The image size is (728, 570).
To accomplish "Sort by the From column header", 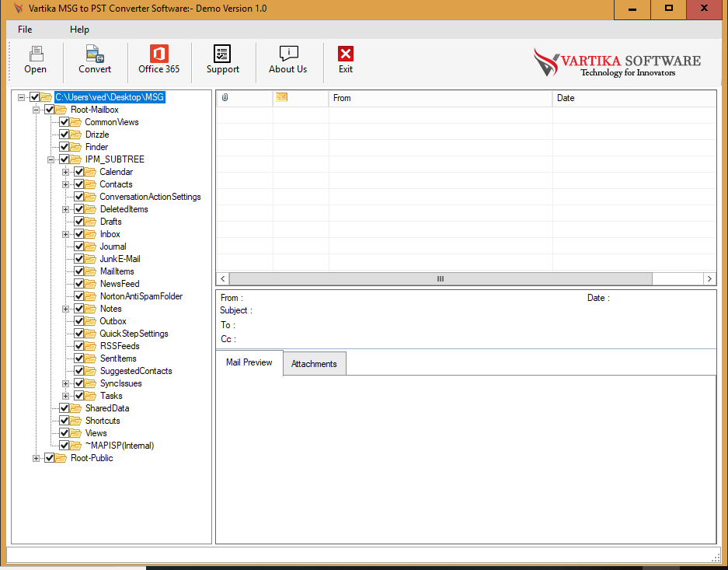I will 441,98.
